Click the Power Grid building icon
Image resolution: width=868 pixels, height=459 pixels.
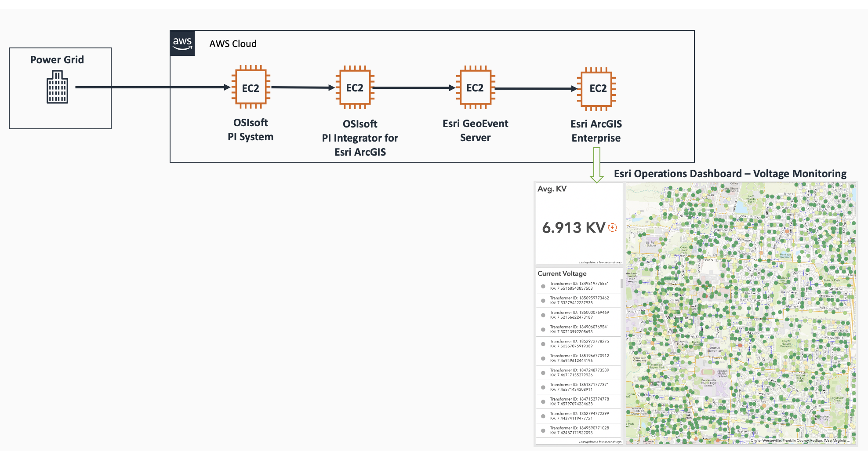point(57,87)
